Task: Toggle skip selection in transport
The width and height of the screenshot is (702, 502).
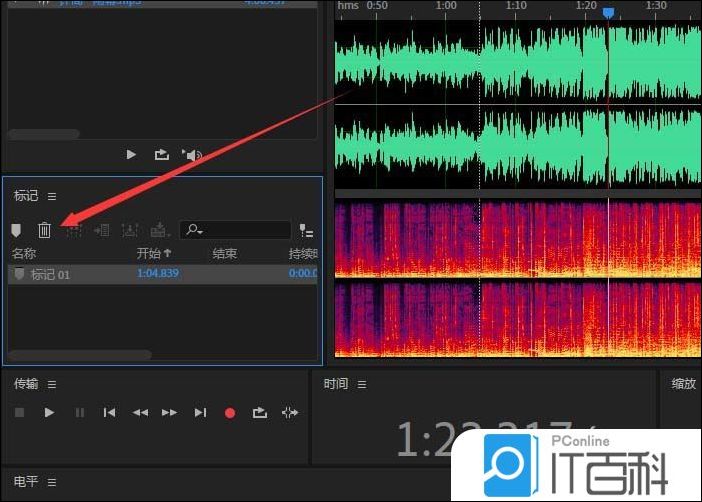Action: coord(290,412)
